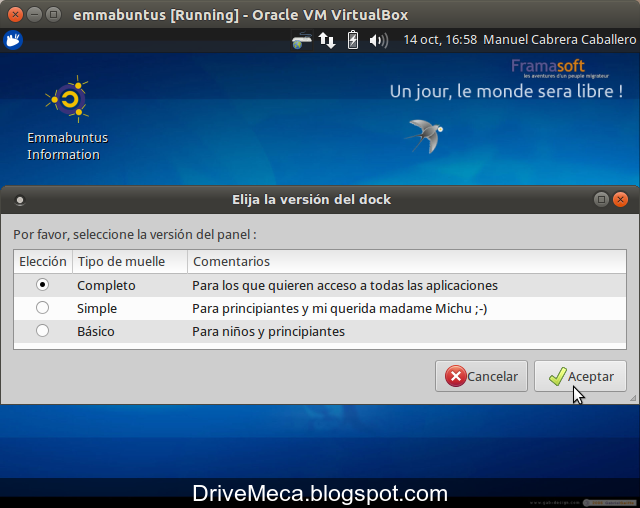Open the network up-down arrows indicator

[327, 40]
